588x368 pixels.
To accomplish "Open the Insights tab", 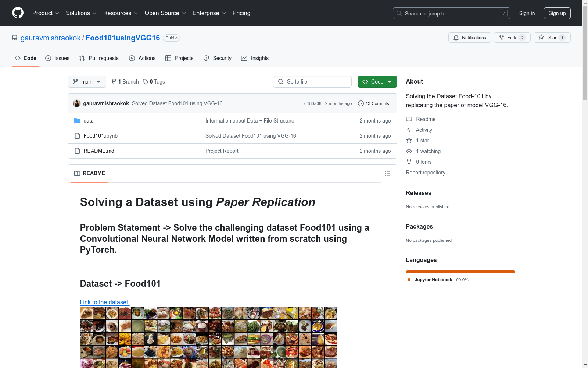I will (x=255, y=58).
